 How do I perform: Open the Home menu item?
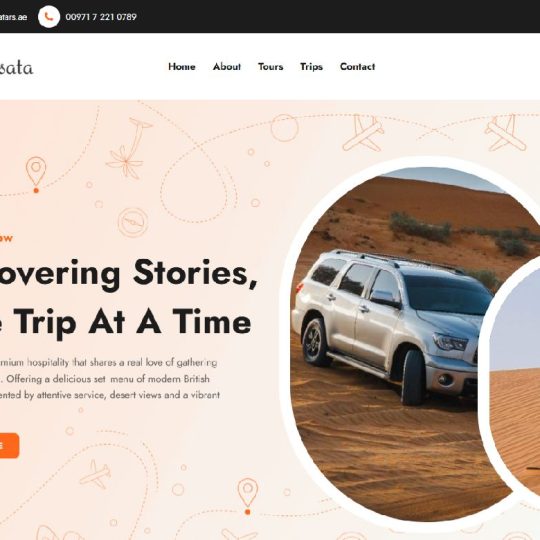pyautogui.click(x=182, y=66)
